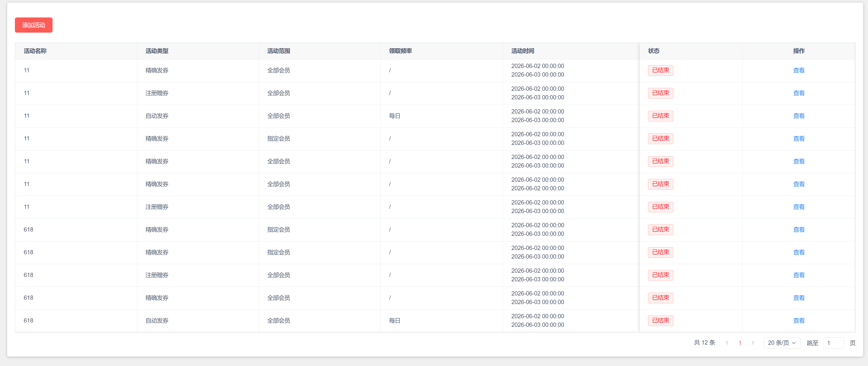View the first row activity 11

click(799, 70)
